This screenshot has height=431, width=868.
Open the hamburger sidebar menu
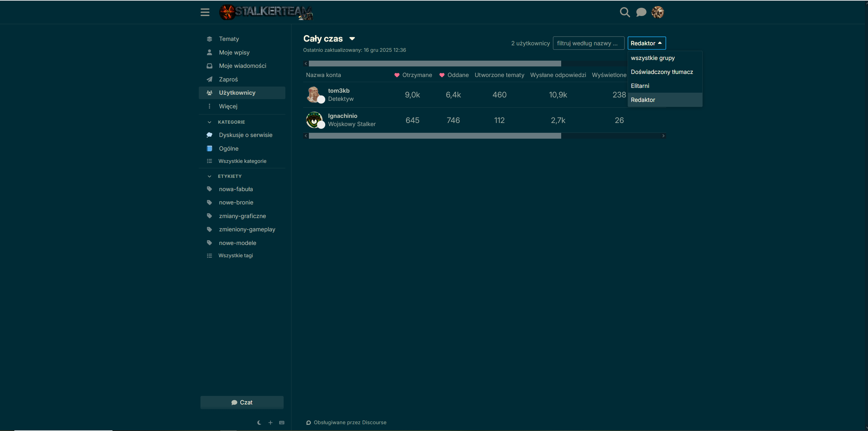coord(205,12)
